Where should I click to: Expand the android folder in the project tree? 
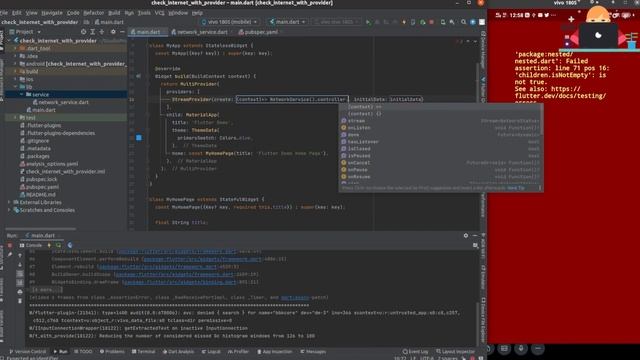(x=16, y=64)
